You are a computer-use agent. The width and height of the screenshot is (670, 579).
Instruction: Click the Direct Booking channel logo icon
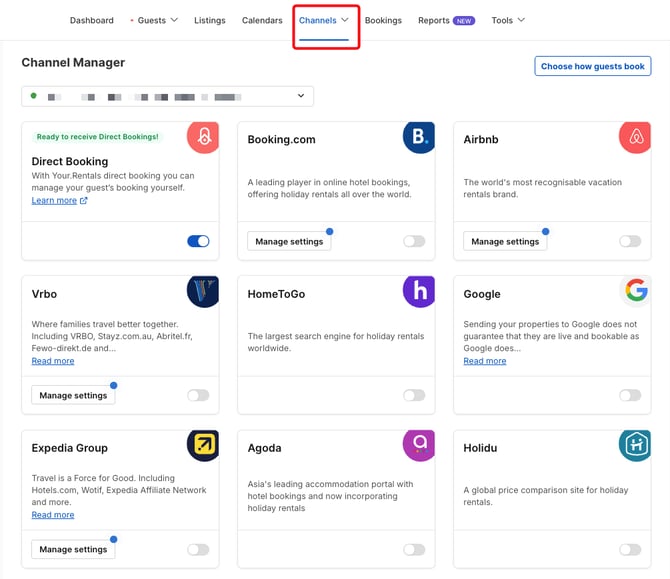coord(203,137)
